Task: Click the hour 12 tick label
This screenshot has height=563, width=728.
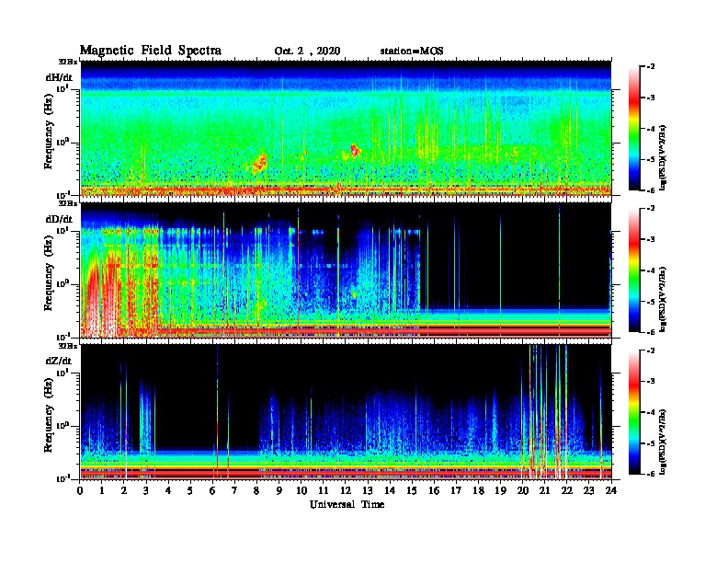Action: coord(346,490)
